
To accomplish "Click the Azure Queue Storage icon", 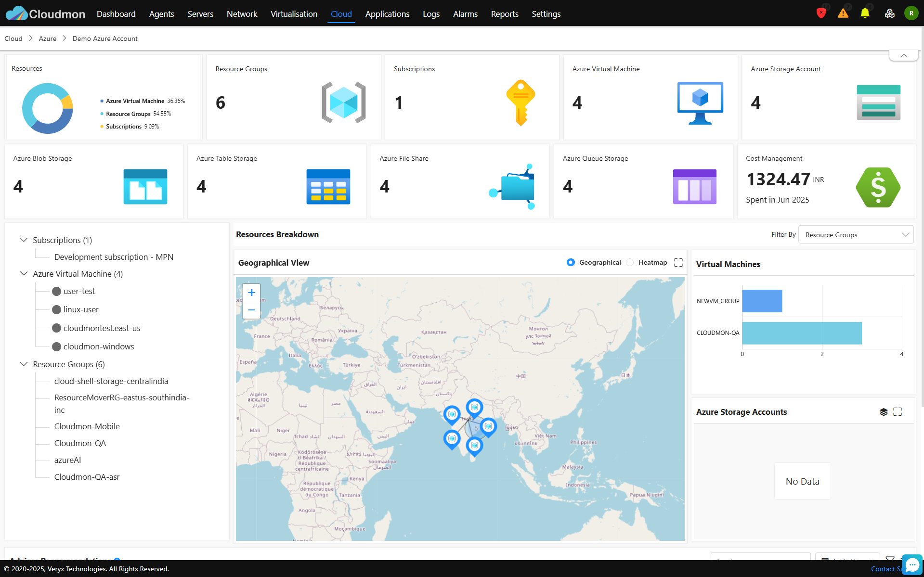I will click(x=694, y=187).
